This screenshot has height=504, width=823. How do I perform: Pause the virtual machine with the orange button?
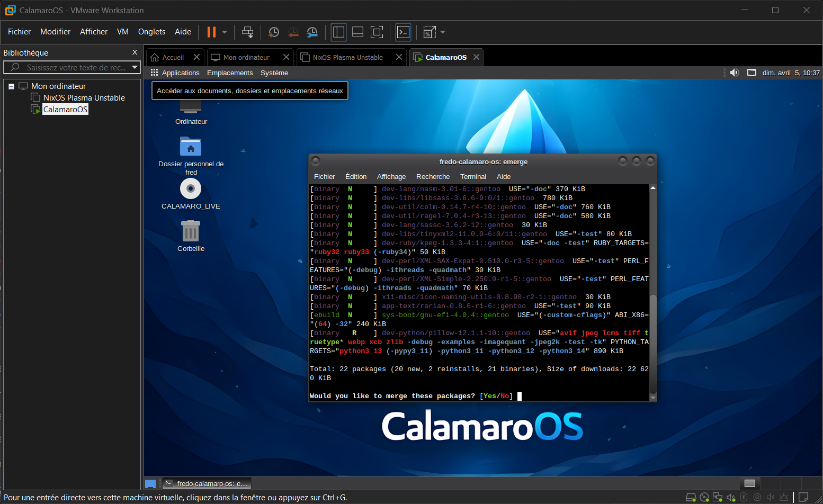[x=211, y=32]
